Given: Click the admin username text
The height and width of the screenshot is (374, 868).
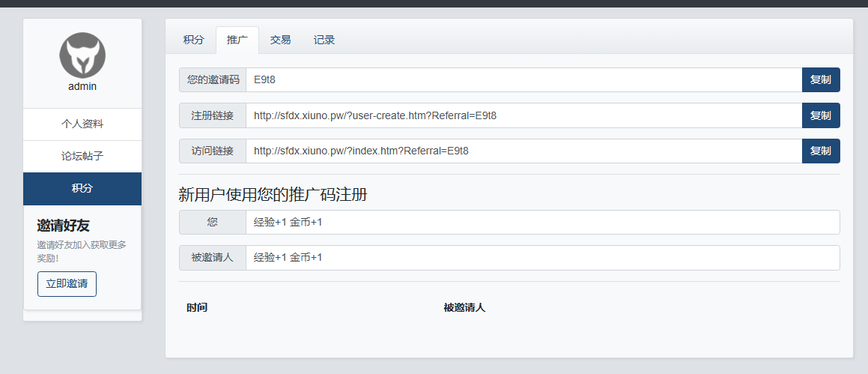Looking at the screenshot, I should click(x=82, y=86).
